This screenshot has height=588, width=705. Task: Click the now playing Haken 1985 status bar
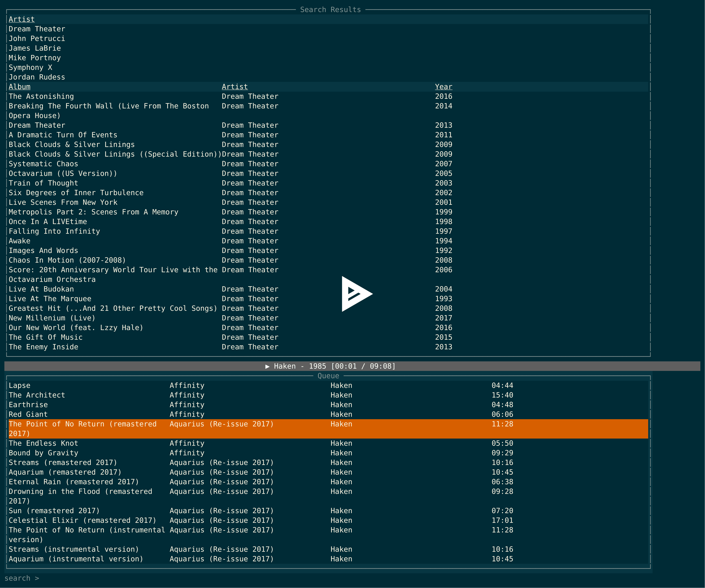coord(352,366)
